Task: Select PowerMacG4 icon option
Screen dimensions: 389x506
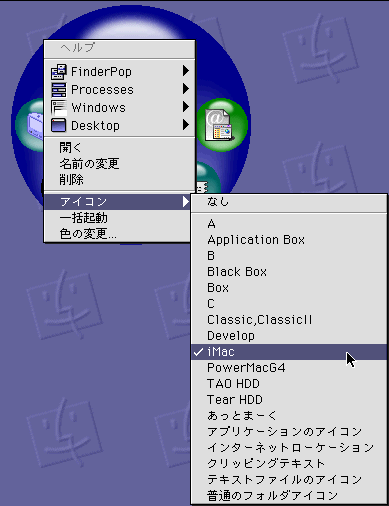Action: 289,368
